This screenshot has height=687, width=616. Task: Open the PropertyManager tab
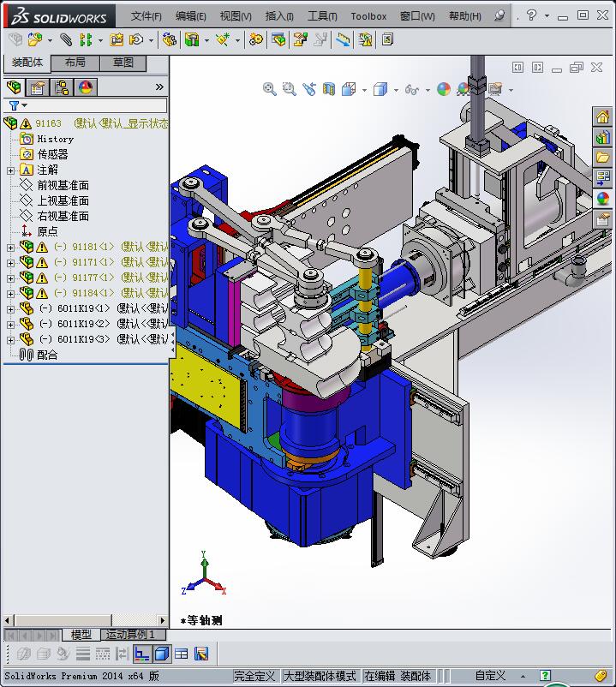point(38,87)
